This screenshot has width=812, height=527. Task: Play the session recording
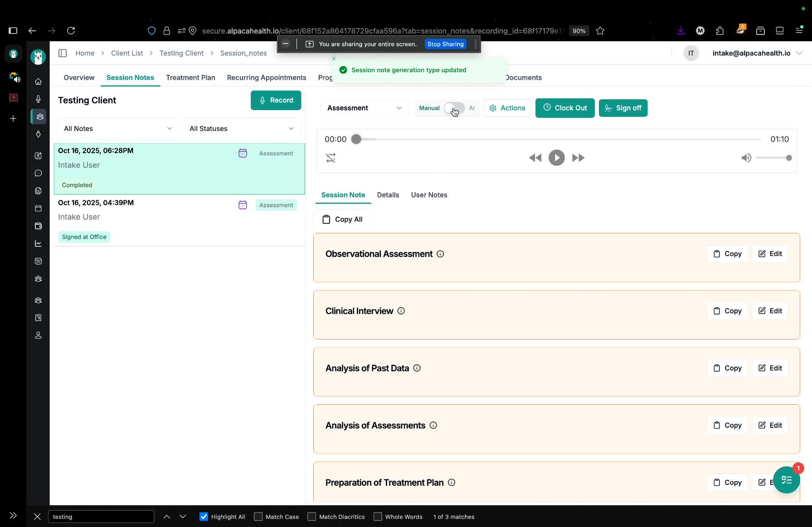pos(556,158)
